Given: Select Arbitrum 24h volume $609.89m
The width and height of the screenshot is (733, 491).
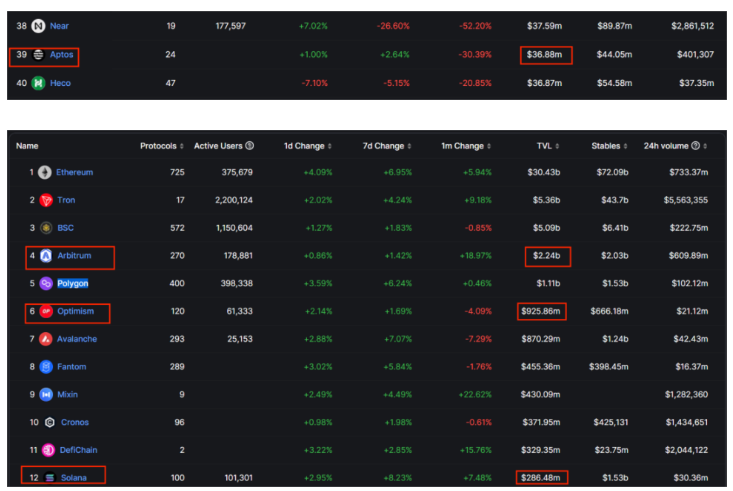Looking at the screenshot, I should (689, 256).
